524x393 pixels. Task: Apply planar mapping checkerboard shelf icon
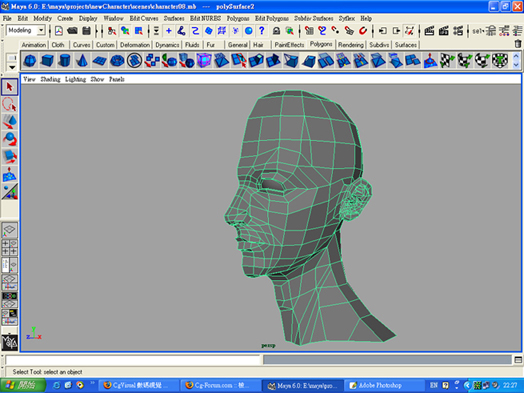click(447, 61)
